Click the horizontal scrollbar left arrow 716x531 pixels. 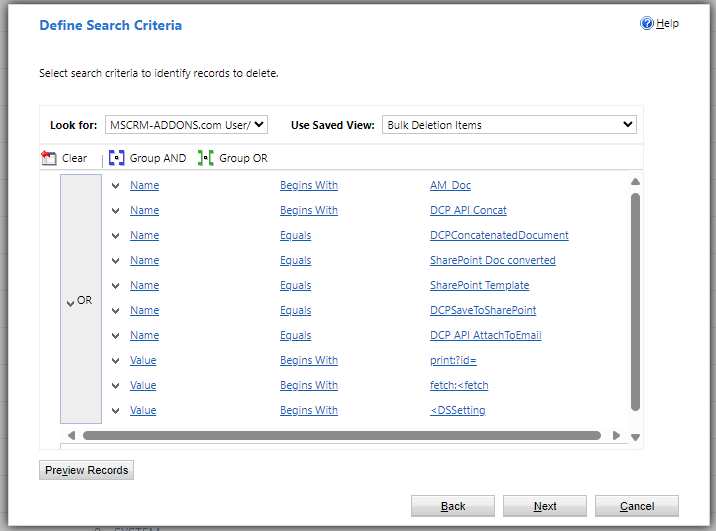coord(71,436)
